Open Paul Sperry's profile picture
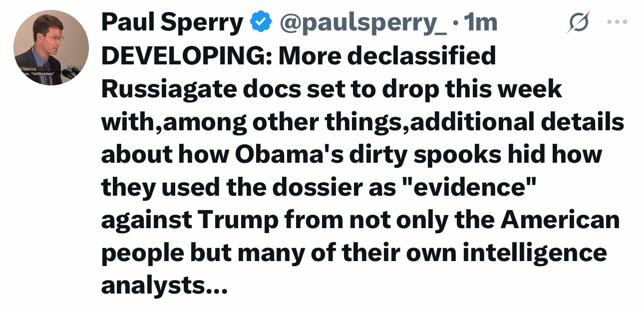The width and height of the screenshot is (644, 311). [x=51, y=47]
